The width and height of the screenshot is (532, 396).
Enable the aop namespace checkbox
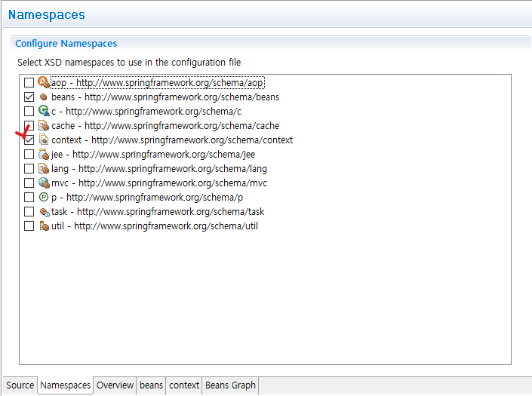tap(29, 83)
